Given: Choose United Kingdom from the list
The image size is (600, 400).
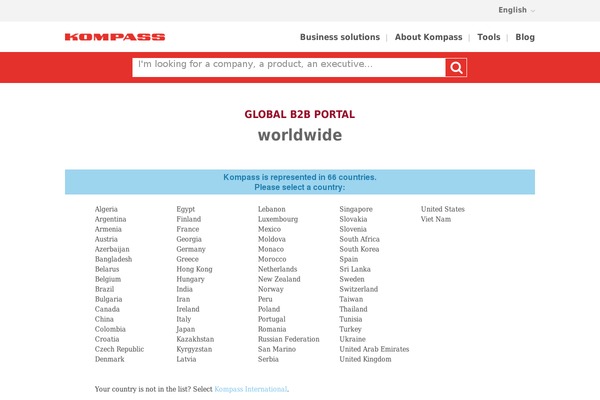Looking at the screenshot, I should 365,359.
